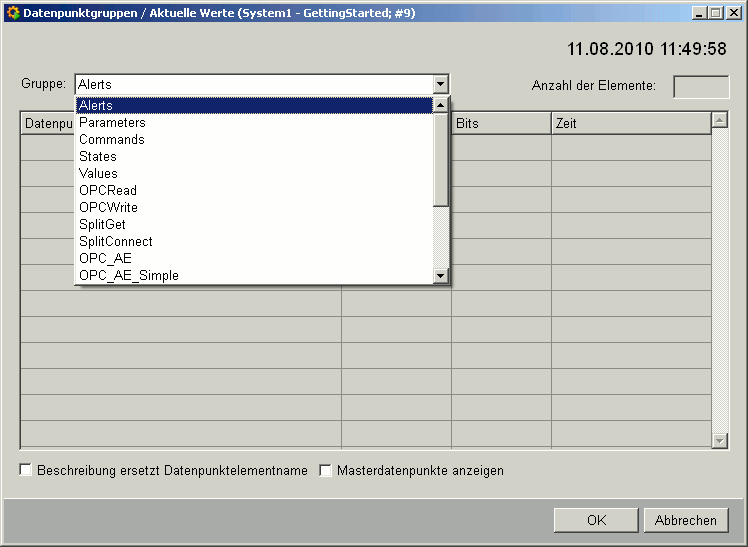Choose Values in the dropdown list
This screenshot has height=547, width=748.
(x=98, y=174)
